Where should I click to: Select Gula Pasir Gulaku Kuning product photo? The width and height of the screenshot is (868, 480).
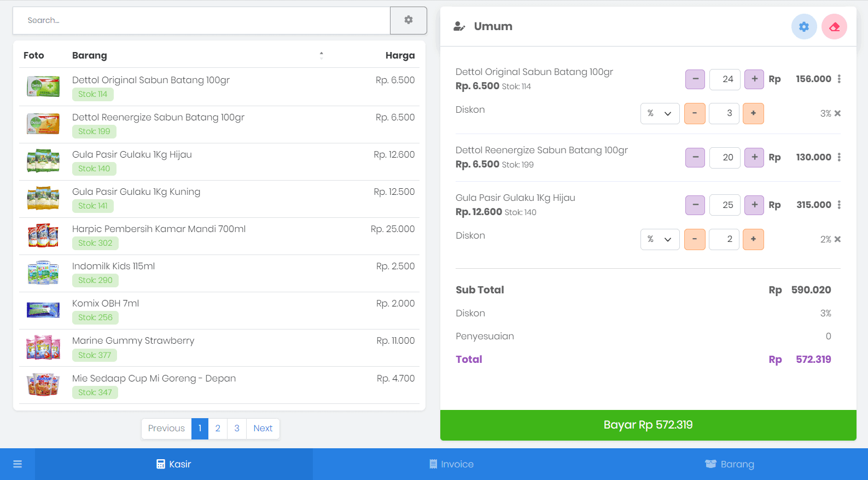43,198
